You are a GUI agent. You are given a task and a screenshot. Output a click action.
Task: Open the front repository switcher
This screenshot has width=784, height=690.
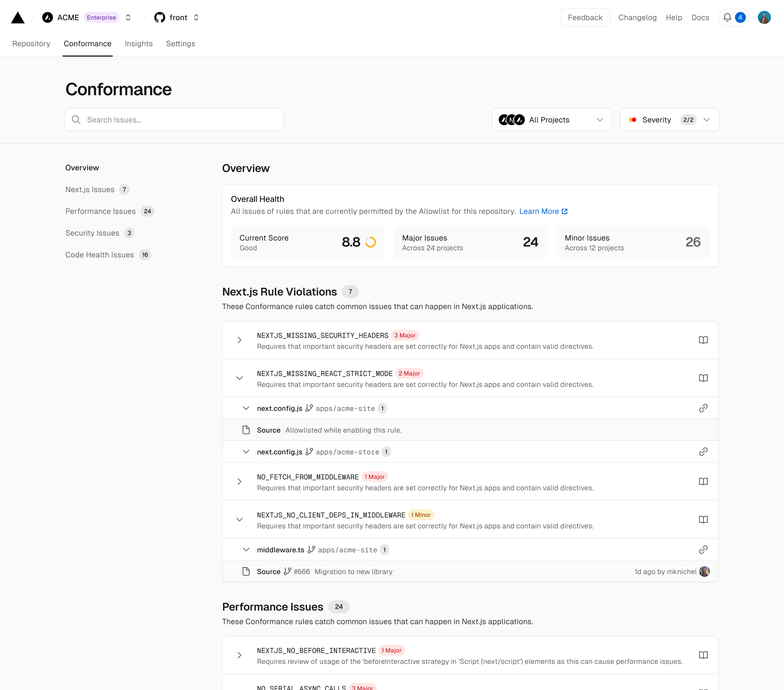[x=196, y=18]
